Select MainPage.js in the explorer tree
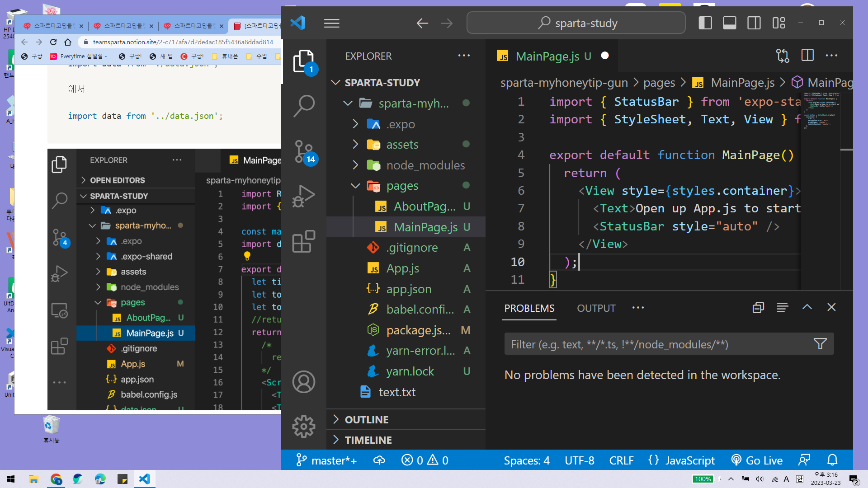The height and width of the screenshot is (488, 868). pos(406,227)
